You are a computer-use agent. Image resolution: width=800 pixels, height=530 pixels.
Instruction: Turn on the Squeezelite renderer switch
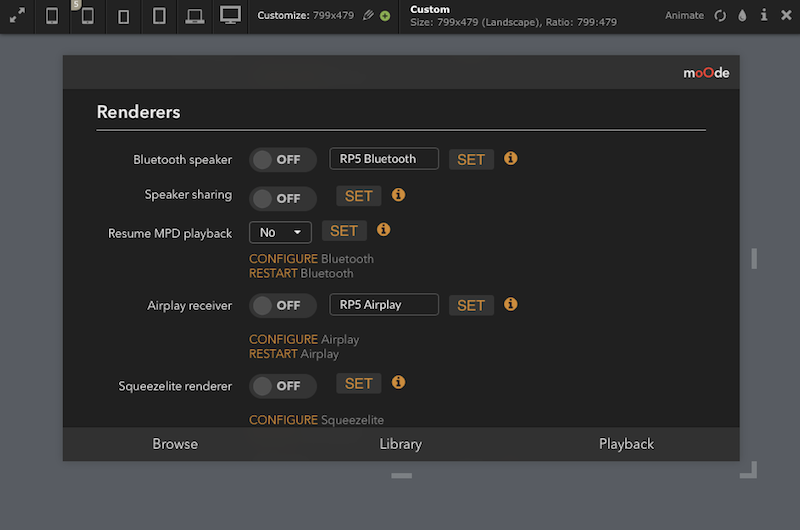tap(283, 386)
